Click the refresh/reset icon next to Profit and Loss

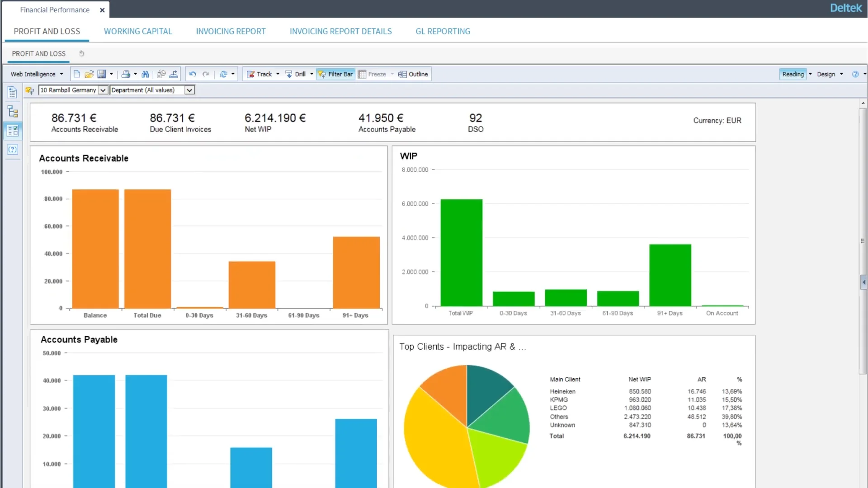(81, 53)
